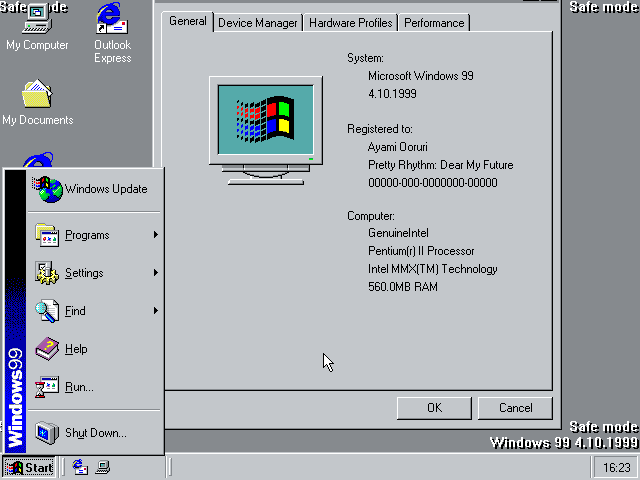
Task: Confirm with the OK button
Action: [x=434, y=408]
